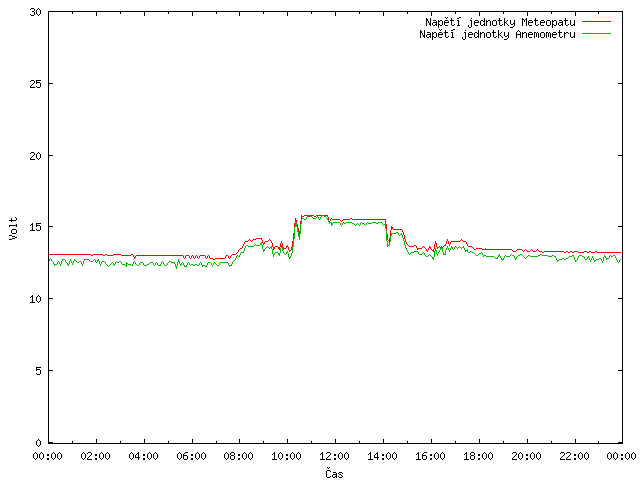Click the x-axis label 10:00
This screenshot has height=480, width=640.
(x=287, y=456)
